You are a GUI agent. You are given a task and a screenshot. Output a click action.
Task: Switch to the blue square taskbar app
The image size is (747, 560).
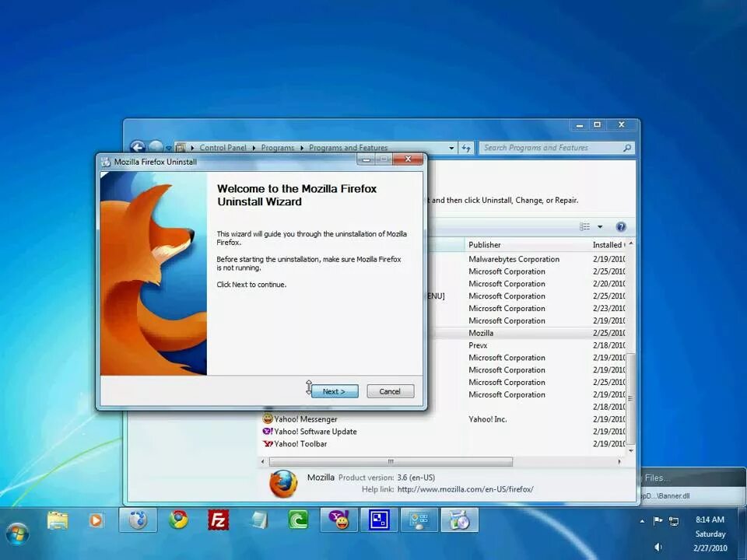(379, 520)
